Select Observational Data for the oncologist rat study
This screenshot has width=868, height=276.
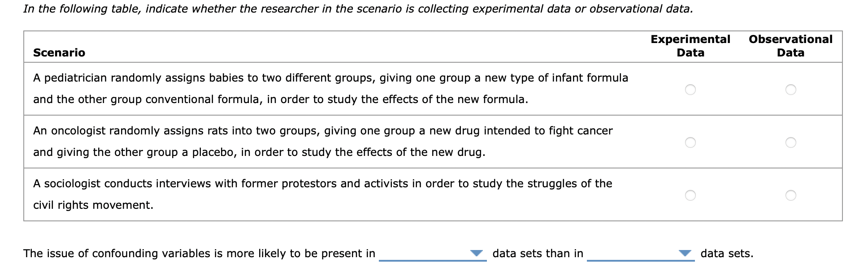pyautogui.click(x=790, y=142)
